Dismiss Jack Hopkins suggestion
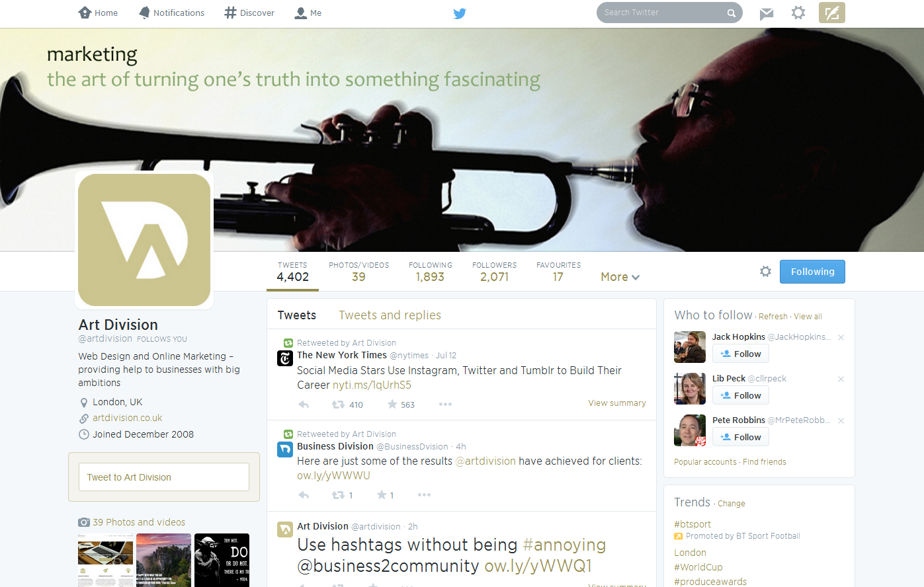 coord(841,337)
